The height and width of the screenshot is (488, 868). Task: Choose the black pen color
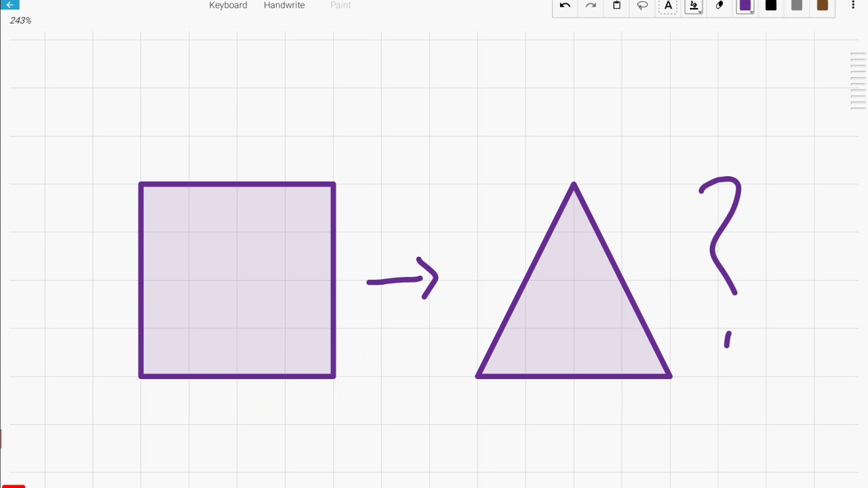pyautogui.click(x=771, y=5)
